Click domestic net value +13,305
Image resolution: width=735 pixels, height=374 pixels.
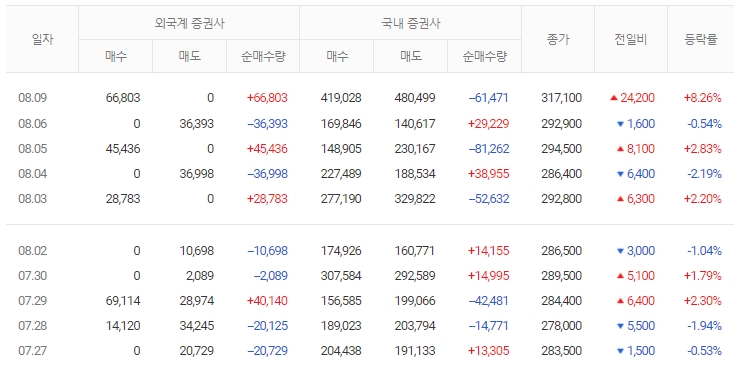click(488, 351)
